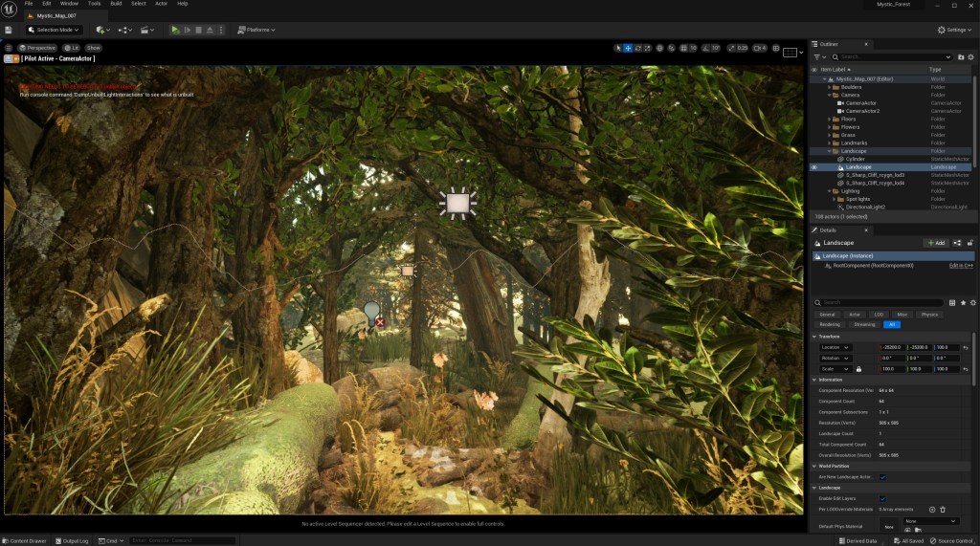
Task: Toggle Are New Landscape Actors checkbox
Action: (882, 476)
